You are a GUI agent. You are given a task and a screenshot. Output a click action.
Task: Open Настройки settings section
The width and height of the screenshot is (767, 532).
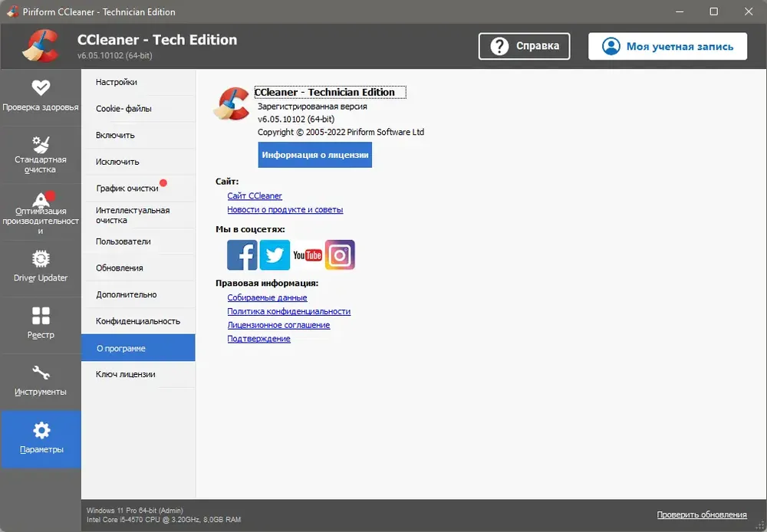coord(138,82)
